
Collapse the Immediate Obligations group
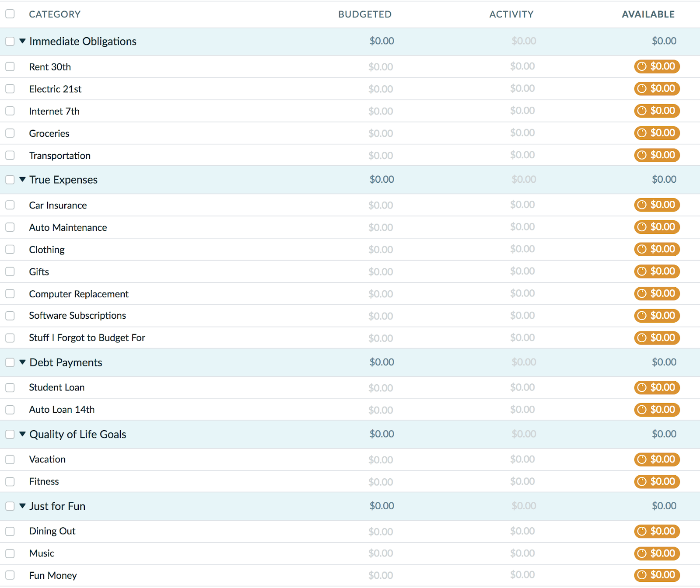pos(23,41)
